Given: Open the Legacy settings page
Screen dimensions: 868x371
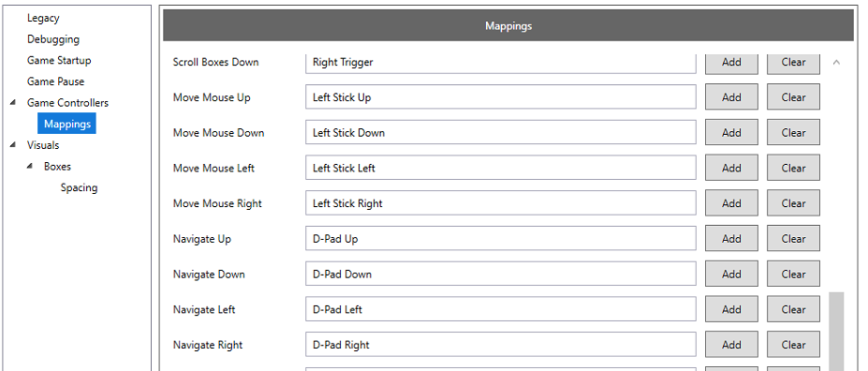Looking at the screenshot, I should tap(43, 19).
